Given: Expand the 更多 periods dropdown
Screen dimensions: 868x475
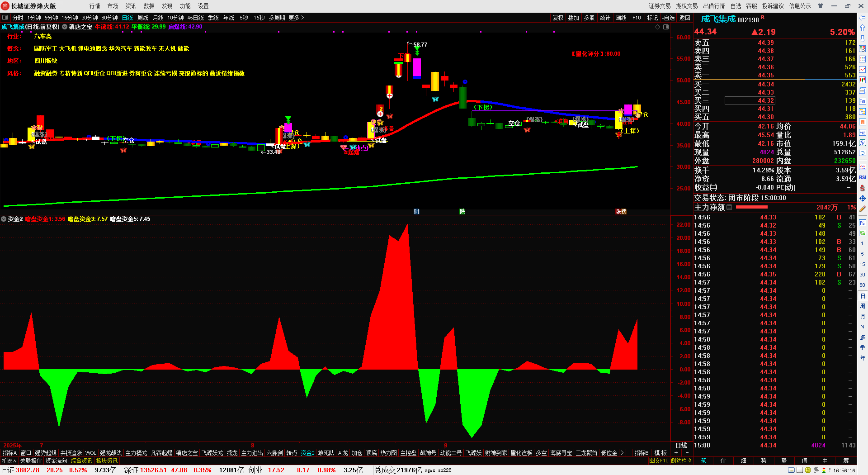Looking at the screenshot, I should pyautogui.click(x=296, y=18).
